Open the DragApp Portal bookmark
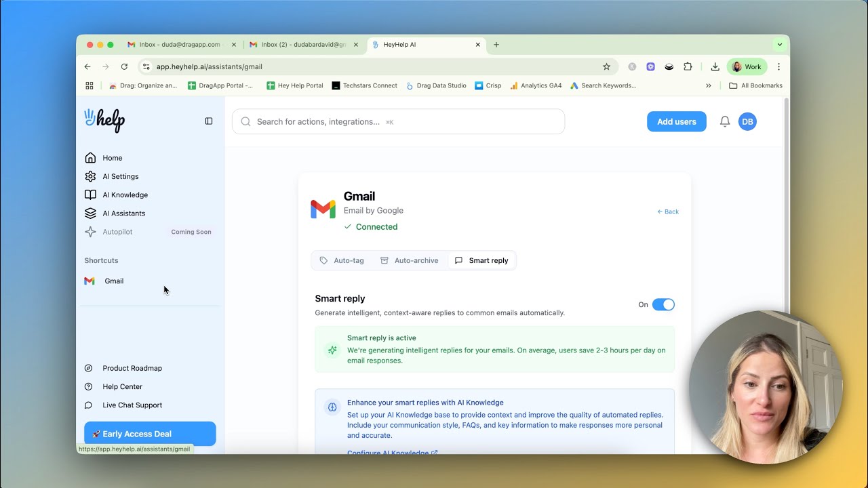This screenshot has height=488, width=868. 221,85
